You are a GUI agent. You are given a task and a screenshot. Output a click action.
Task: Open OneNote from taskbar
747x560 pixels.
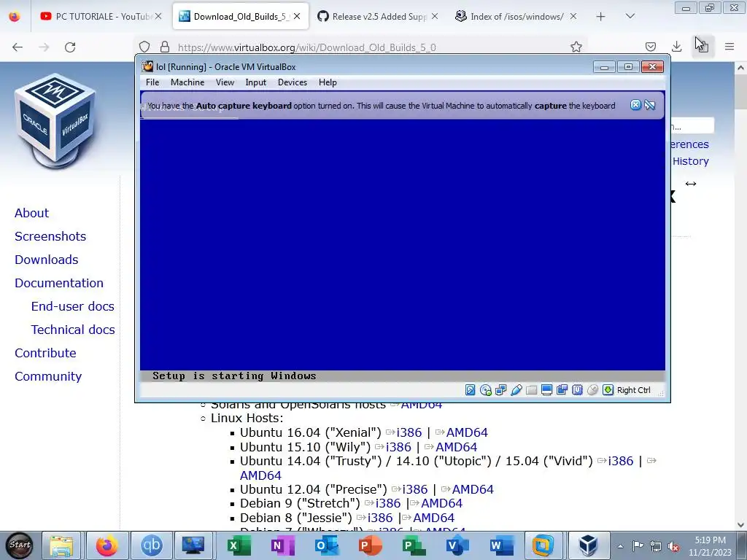point(282,545)
